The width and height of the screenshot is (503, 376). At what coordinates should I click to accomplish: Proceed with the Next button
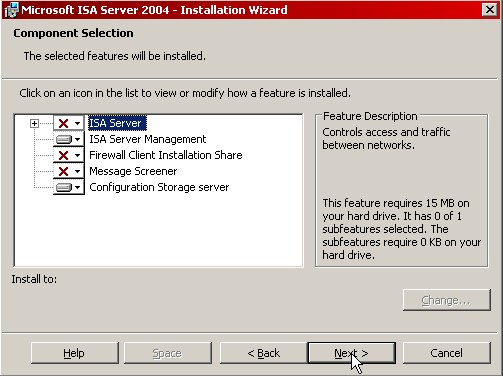pos(352,353)
